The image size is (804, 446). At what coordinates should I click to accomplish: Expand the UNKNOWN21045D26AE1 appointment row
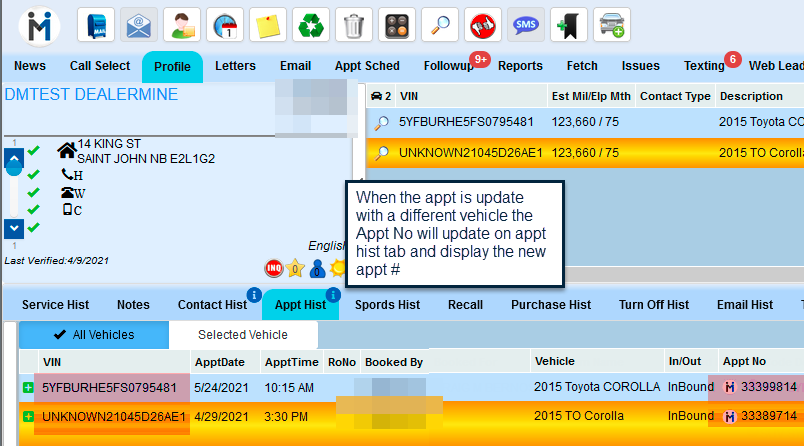click(x=27, y=416)
